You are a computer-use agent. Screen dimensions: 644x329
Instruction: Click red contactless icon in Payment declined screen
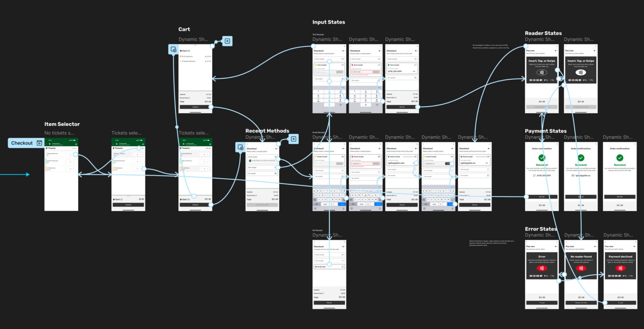pos(620,268)
